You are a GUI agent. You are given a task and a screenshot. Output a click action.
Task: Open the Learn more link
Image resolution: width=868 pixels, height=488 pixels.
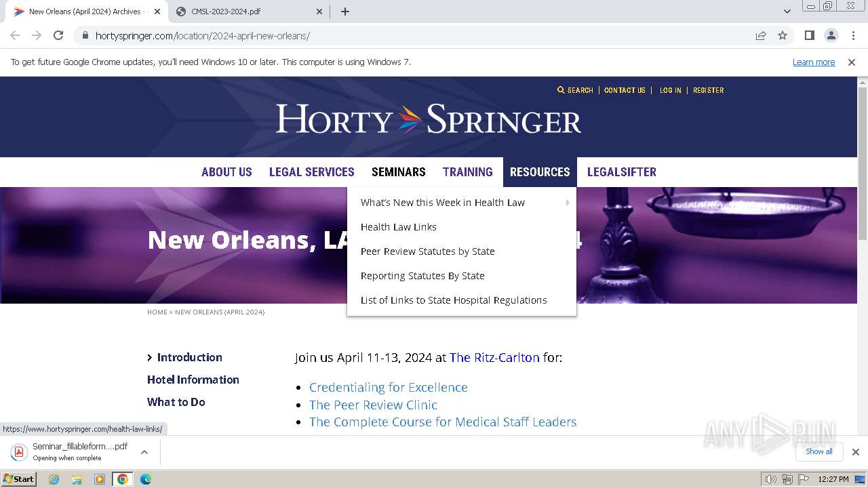pyautogui.click(x=814, y=62)
